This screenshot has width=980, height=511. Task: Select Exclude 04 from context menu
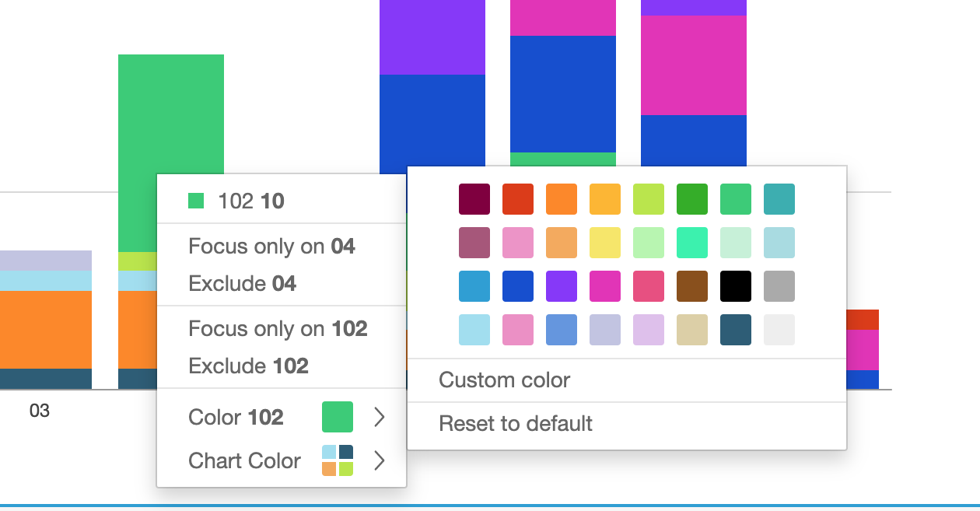pos(242,284)
